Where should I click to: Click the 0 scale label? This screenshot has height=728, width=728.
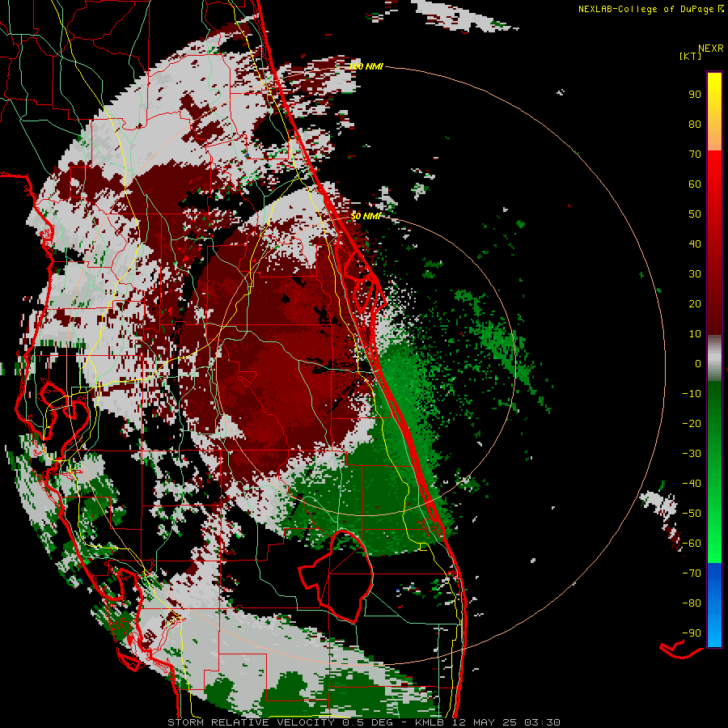698,363
